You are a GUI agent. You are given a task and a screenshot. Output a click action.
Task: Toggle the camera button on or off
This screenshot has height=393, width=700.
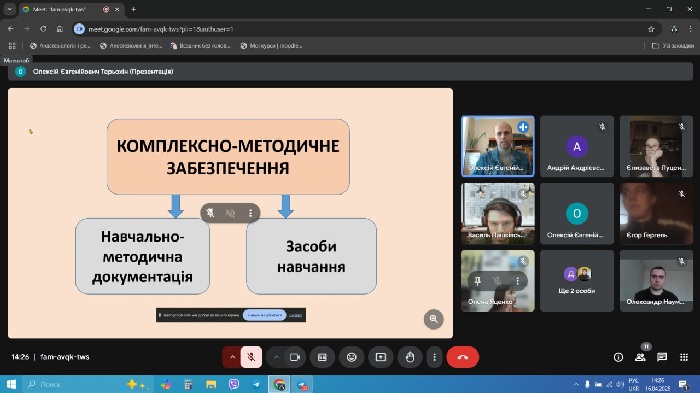coord(295,357)
